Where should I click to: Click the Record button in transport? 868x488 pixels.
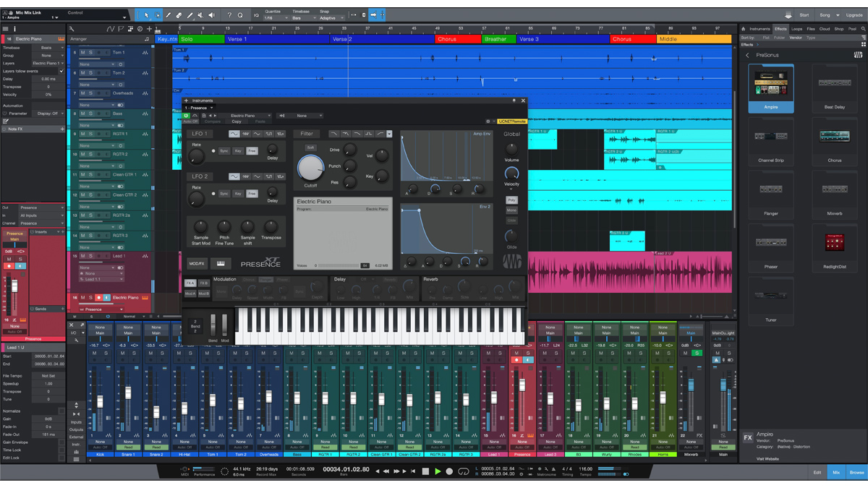click(449, 471)
